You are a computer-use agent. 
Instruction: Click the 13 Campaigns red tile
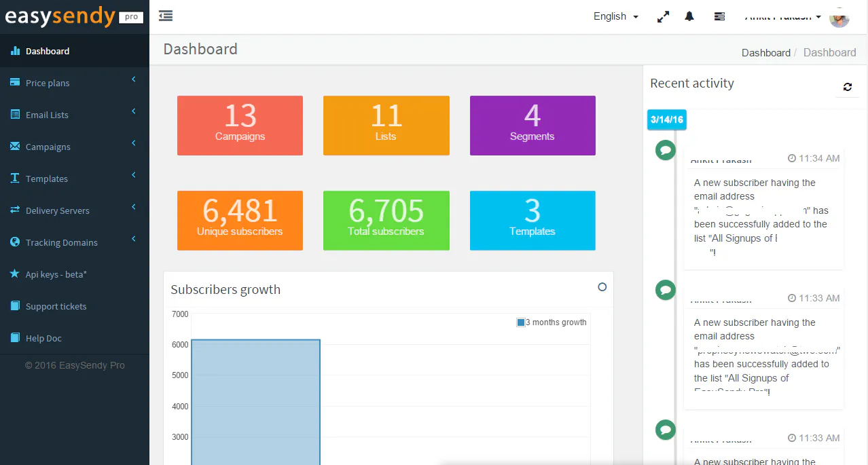[x=240, y=126]
